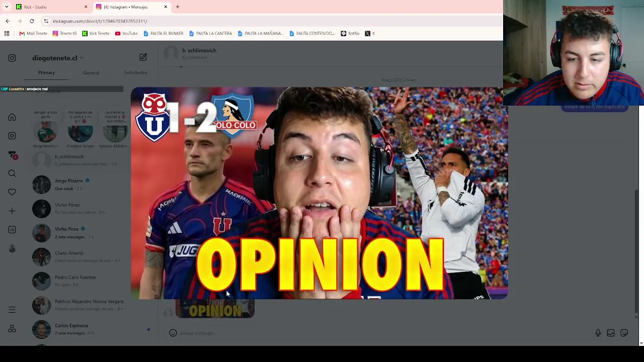View site information icon beside the URL
The image size is (644, 362).
pos(46,21)
